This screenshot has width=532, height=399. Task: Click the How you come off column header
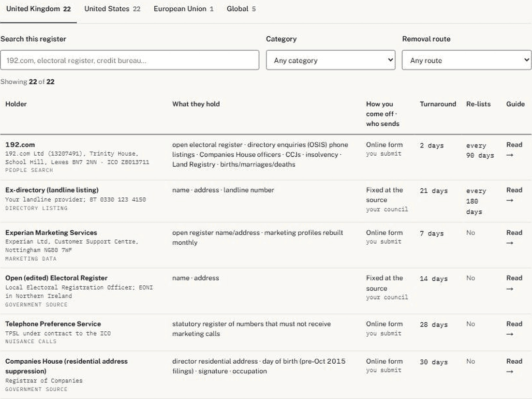coord(383,114)
